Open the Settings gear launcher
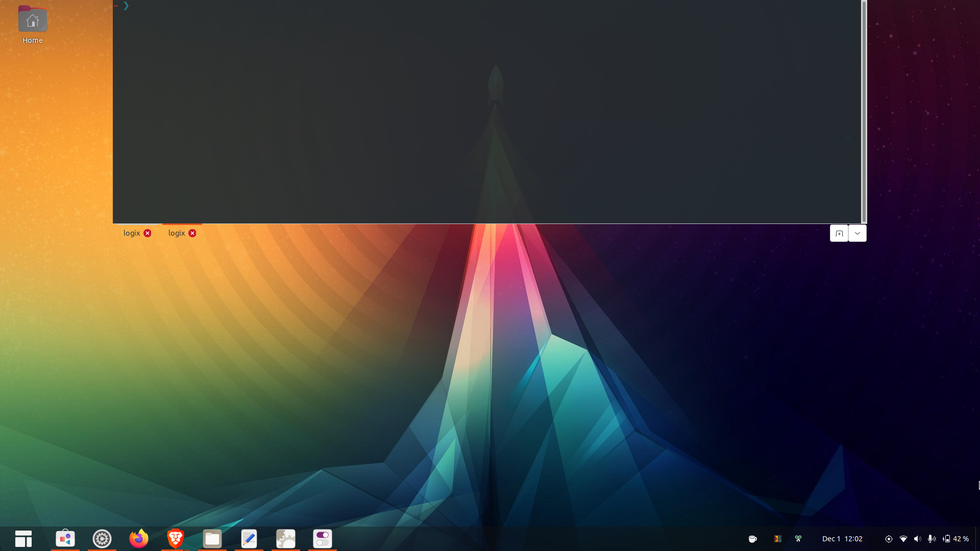 102,539
